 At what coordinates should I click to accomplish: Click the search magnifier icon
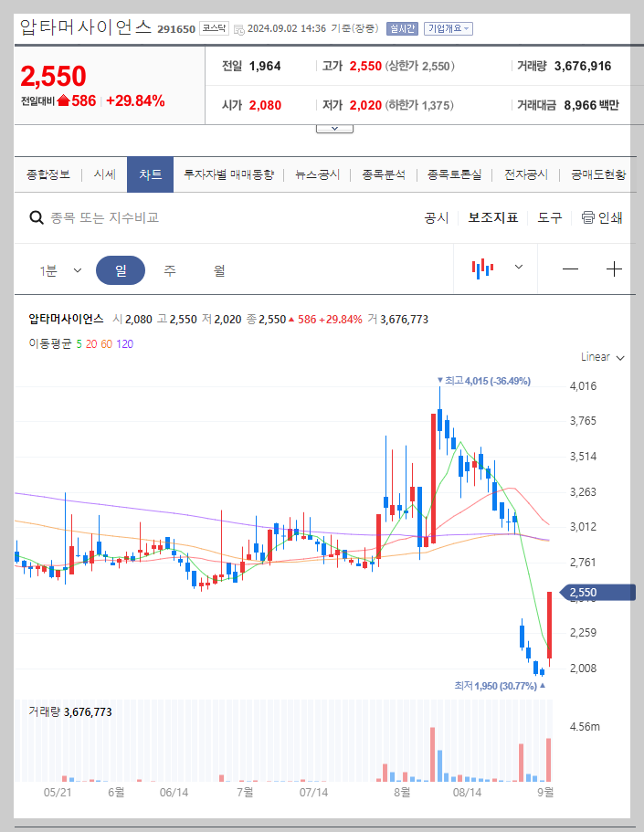37,217
